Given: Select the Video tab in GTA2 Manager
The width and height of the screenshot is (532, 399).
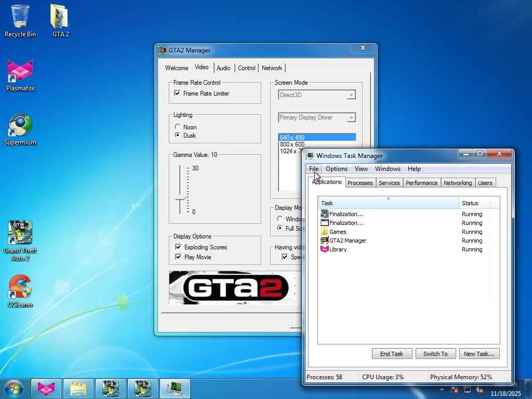Looking at the screenshot, I should coord(202,67).
